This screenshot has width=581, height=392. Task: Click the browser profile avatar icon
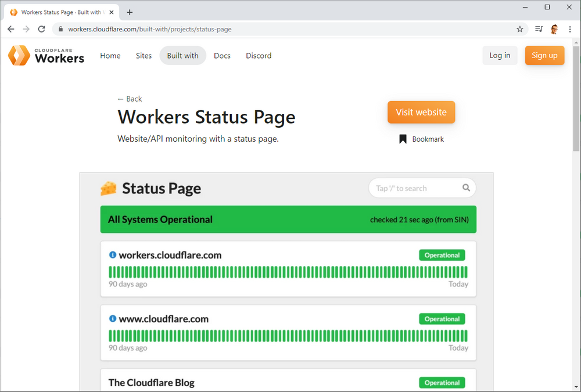point(554,28)
